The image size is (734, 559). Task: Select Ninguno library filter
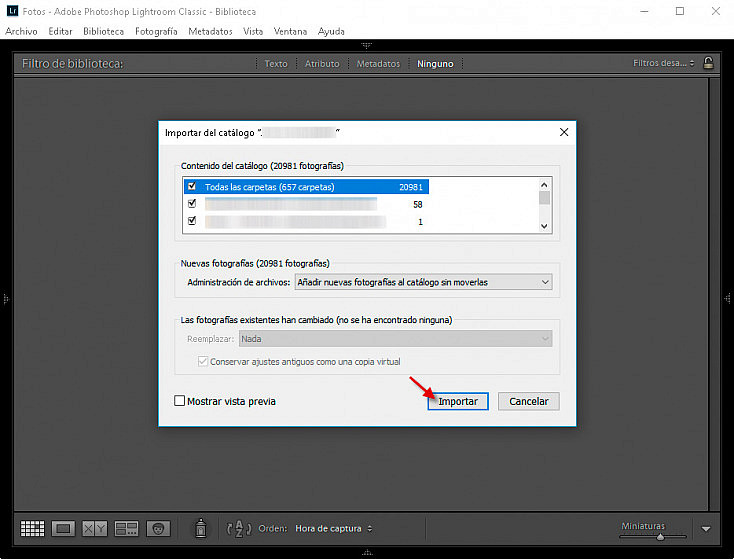pyautogui.click(x=435, y=64)
